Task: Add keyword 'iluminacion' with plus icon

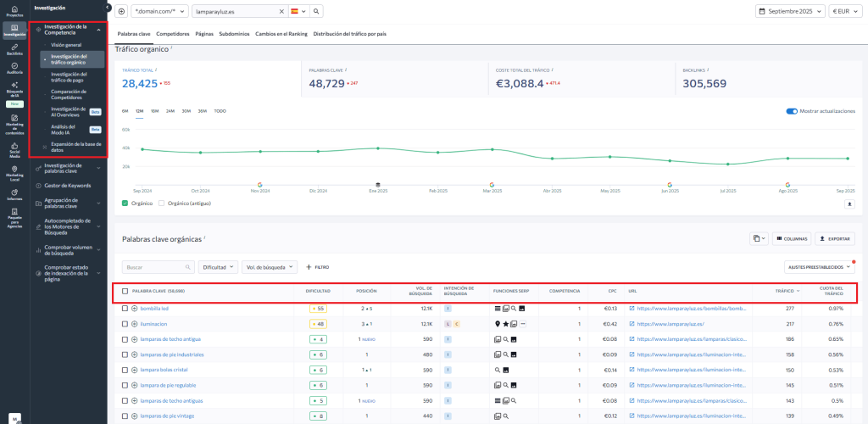Action: pos(135,324)
